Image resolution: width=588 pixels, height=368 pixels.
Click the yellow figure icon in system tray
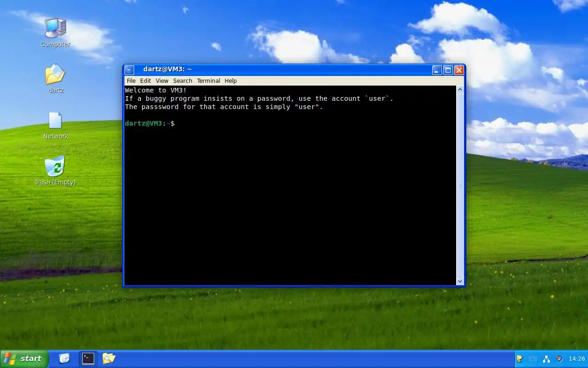pos(520,359)
